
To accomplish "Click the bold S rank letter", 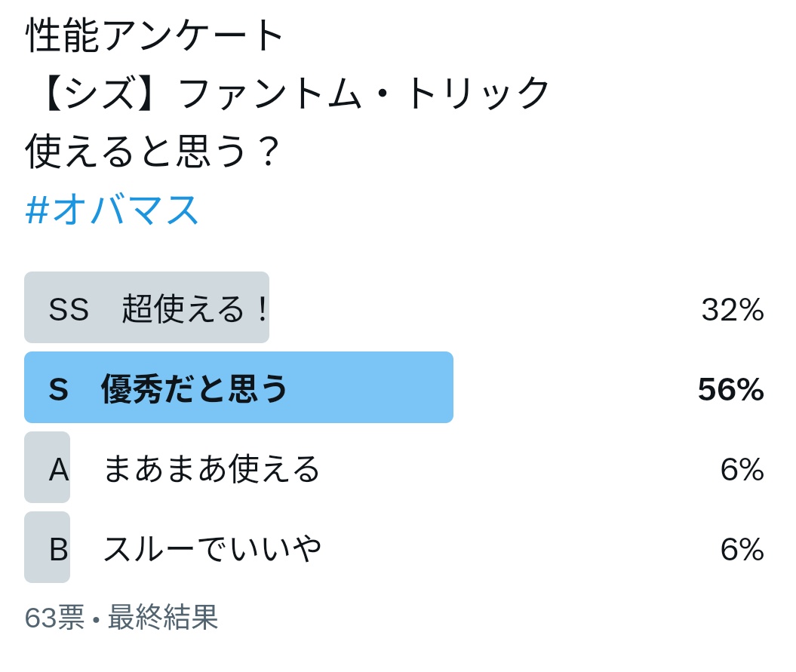I will (x=58, y=389).
